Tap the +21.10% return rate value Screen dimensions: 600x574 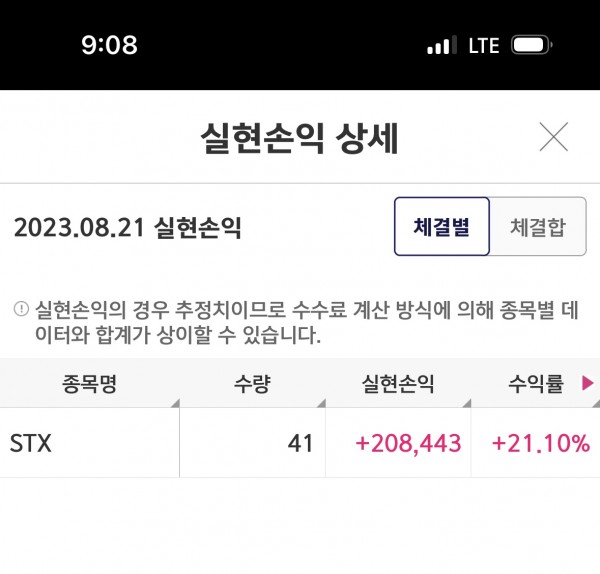[540, 443]
